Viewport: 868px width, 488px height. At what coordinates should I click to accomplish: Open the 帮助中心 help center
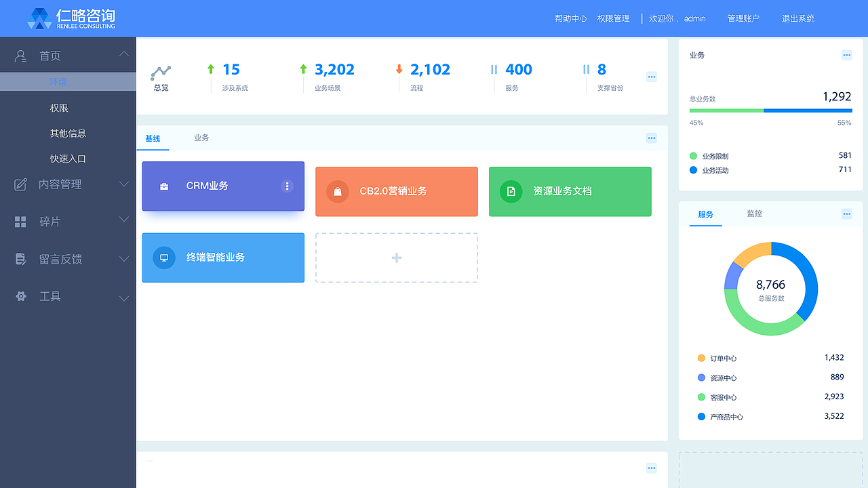570,18
